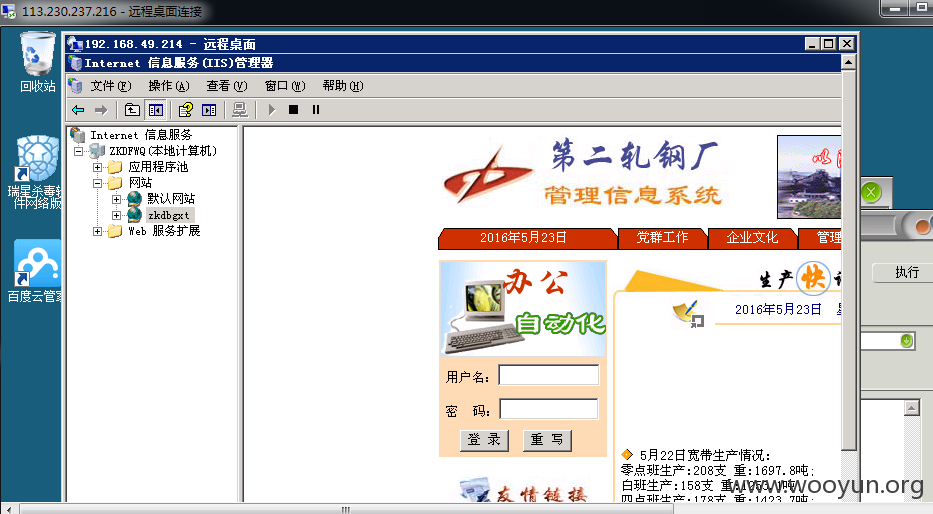Click the scroll up arrow in right panel

(x=912, y=408)
